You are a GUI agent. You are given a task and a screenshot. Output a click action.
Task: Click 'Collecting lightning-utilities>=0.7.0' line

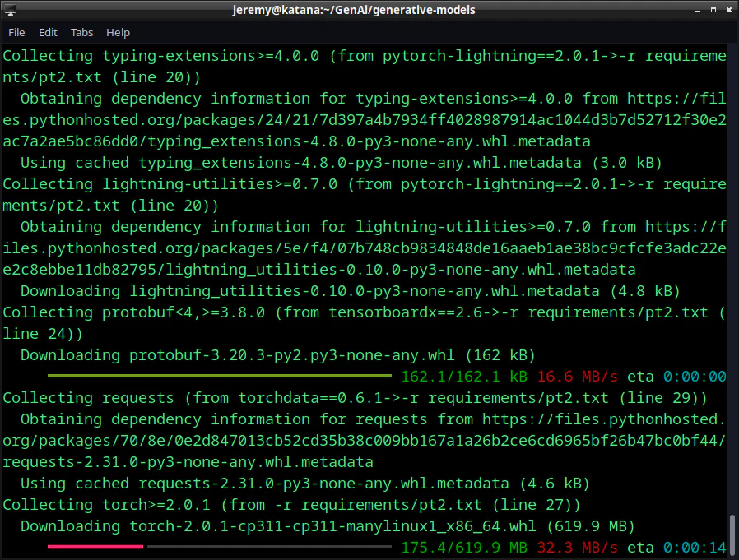point(365,184)
